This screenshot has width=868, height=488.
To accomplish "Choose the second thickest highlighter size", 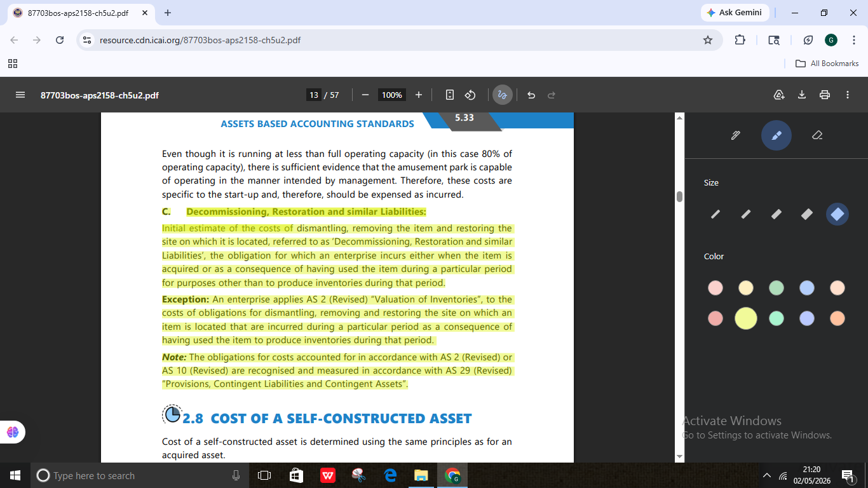I will tap(807, 215).
